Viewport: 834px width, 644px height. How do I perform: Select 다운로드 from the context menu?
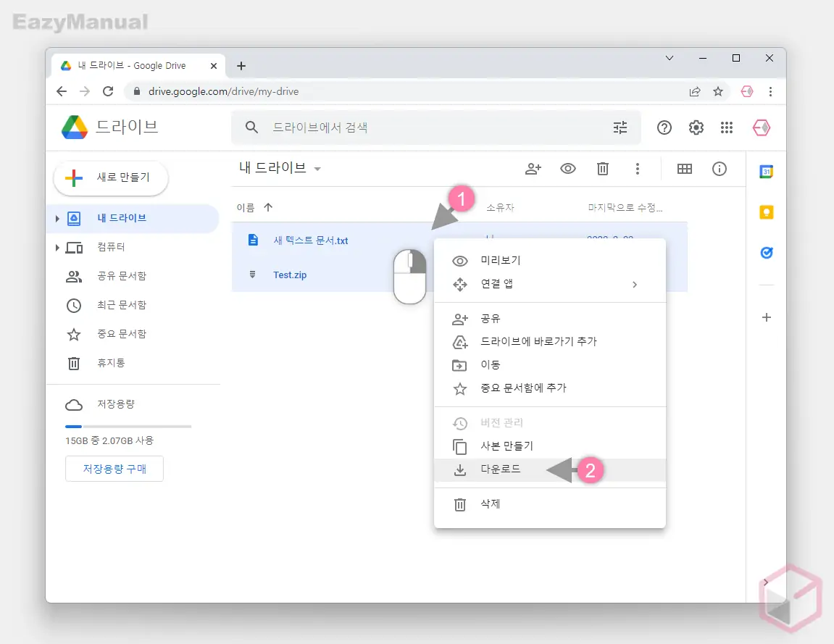pos(502,469)
